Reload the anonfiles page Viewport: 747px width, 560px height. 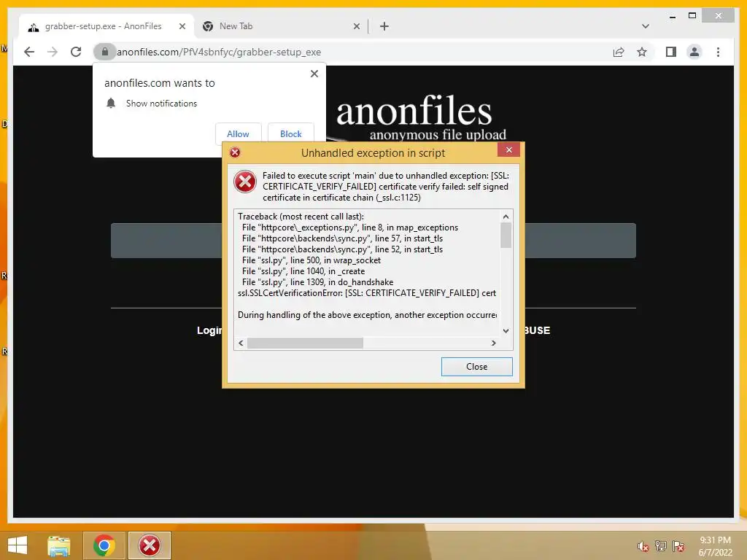tap(76, 52)
